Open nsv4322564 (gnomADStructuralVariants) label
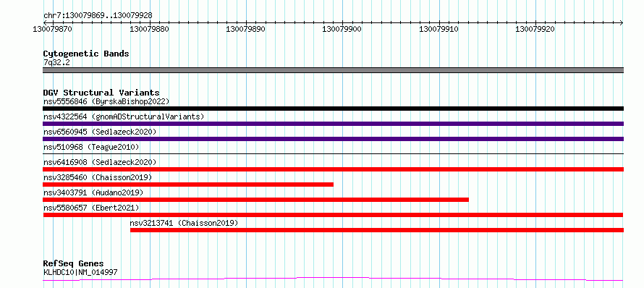 click(124, 117)
